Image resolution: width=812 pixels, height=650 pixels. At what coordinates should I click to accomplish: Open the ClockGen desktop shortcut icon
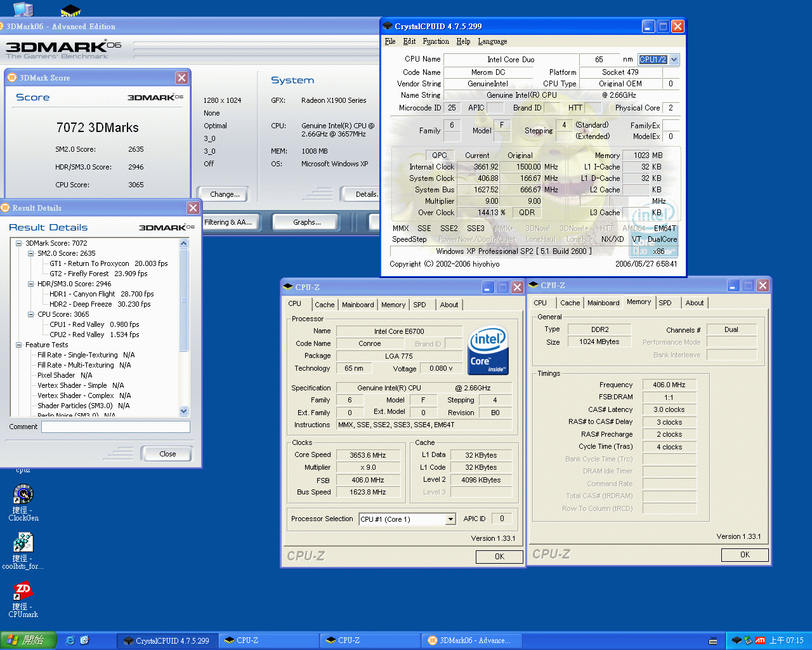[x=23, y=495]
